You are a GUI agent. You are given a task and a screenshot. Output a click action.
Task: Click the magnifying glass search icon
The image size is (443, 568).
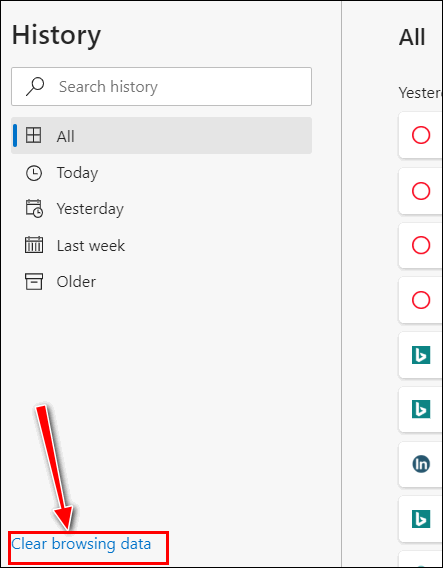35,87
